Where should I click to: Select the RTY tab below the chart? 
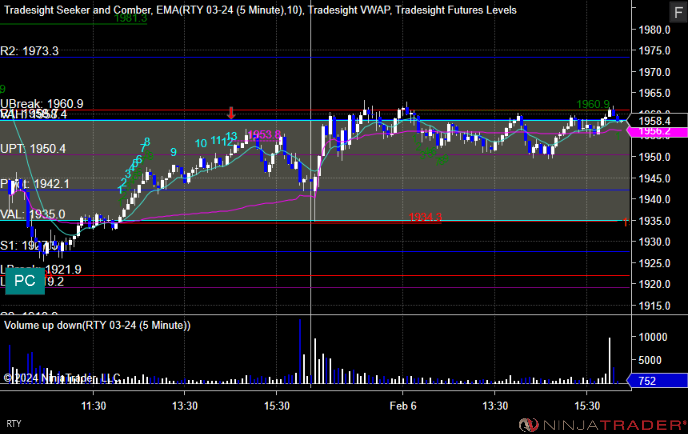(x=14, y=423)
